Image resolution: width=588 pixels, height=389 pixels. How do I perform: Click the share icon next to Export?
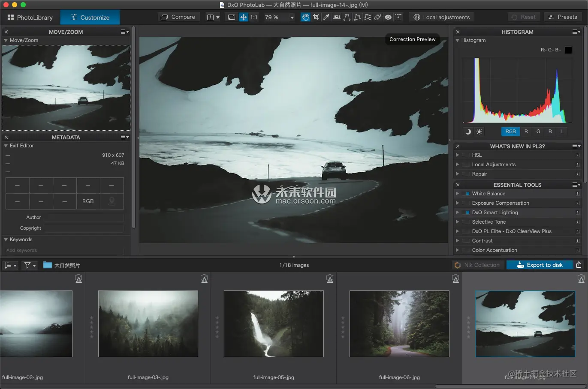(x=579, y=265)
